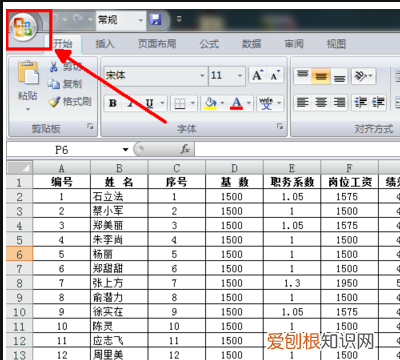Click the wén phonetic guide icon
This screenshot has height=360, width=400.
click(x=266, y=103)
